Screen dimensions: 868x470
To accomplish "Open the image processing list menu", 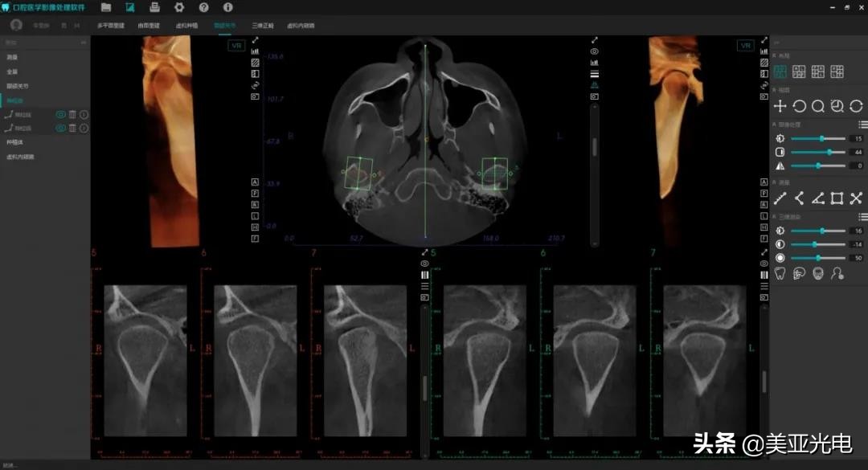I will point(862,125).
